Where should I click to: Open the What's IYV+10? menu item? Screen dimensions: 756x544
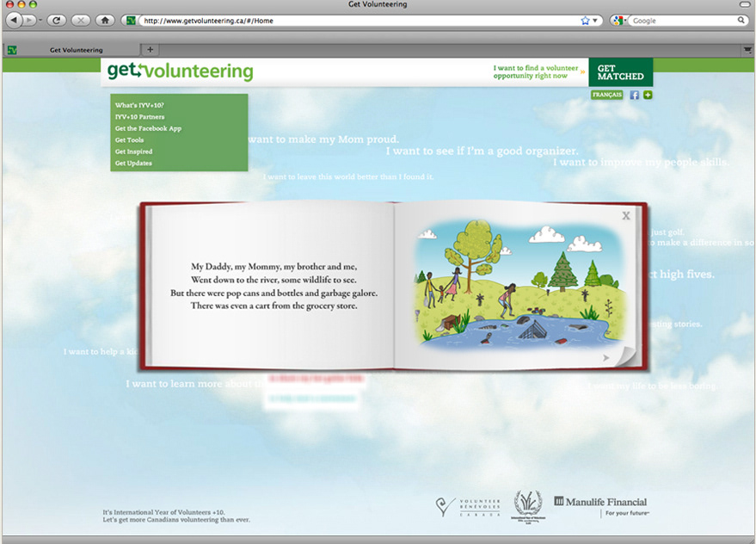(x=139, y=105)
